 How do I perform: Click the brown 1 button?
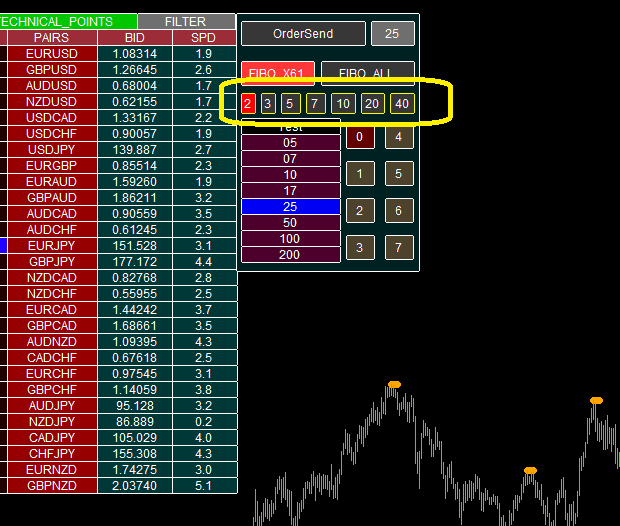point(360,174)
